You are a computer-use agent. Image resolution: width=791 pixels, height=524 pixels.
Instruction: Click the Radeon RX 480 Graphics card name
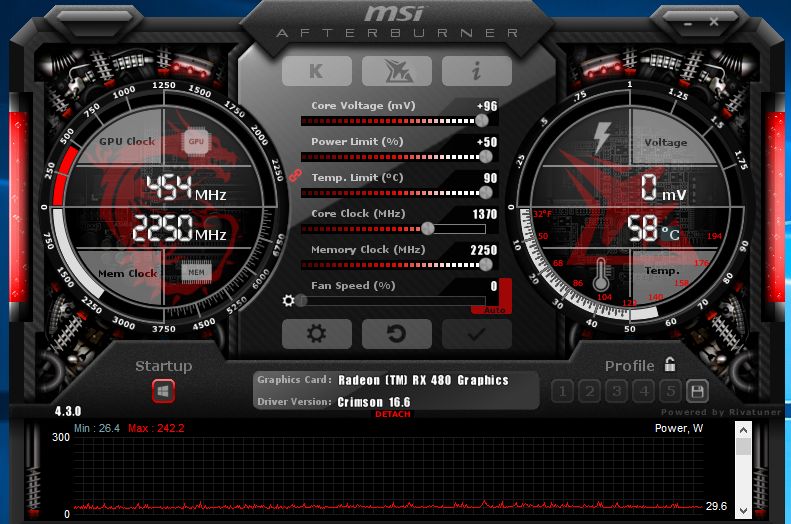tap(423, 380)
